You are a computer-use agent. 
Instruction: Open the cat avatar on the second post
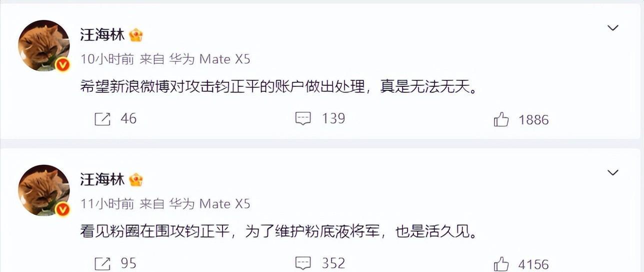click(43, 190)
